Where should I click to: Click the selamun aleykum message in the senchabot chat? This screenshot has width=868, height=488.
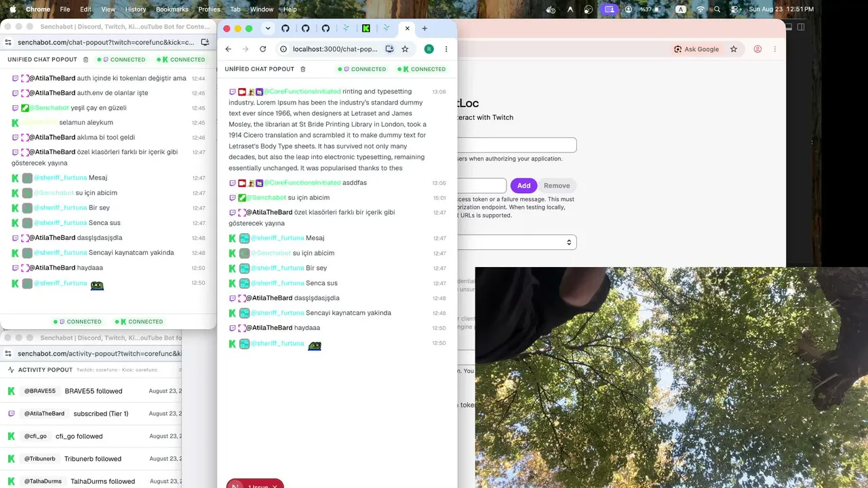pyautogui.click(x=86, y=123)
